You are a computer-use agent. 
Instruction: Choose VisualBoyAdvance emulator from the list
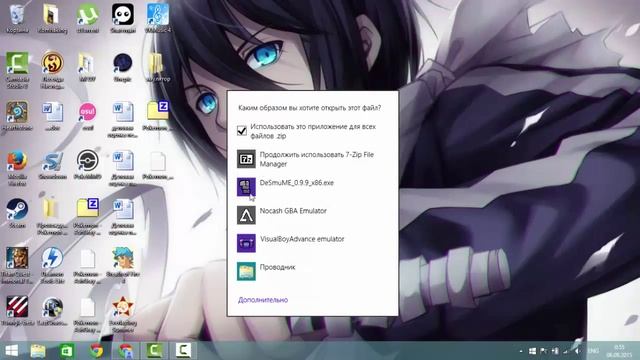pos(312,243)
